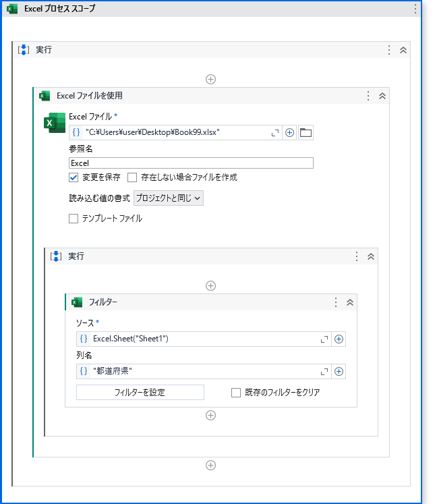The height and width of the screenshot is (504, 437).
Task: Collapse the Excel ファイルを使用 activity
Action: 382,96
